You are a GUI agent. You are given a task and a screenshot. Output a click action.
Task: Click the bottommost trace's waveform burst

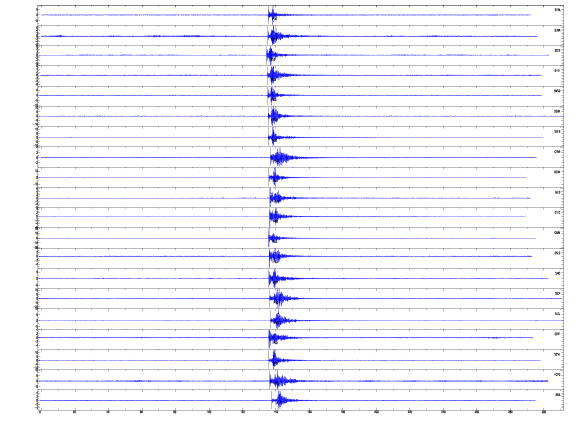click(281, 400)
